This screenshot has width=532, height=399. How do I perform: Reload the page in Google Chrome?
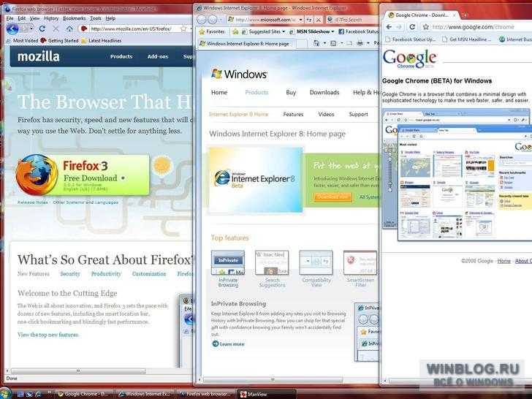click(x=412, y=27)
